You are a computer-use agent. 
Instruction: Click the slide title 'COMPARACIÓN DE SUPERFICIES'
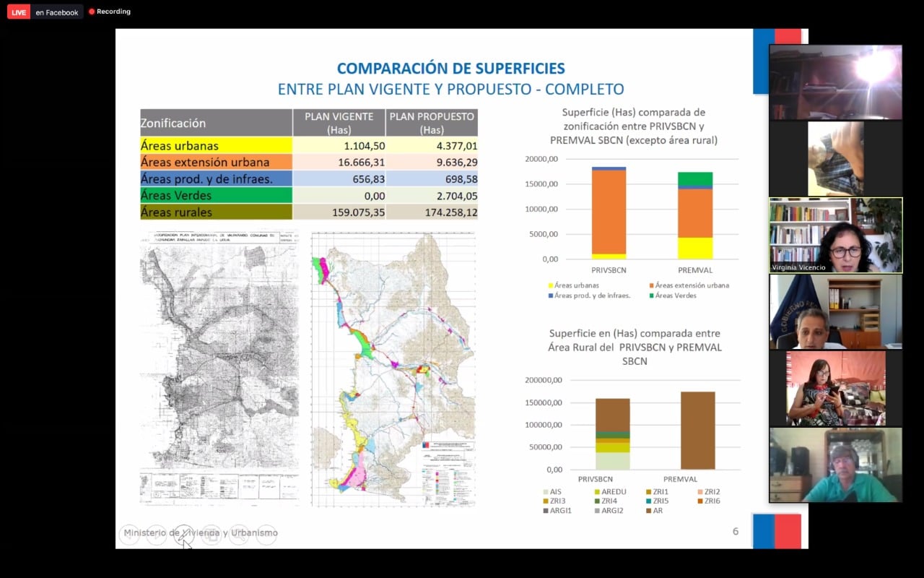(x=451, y=69)
